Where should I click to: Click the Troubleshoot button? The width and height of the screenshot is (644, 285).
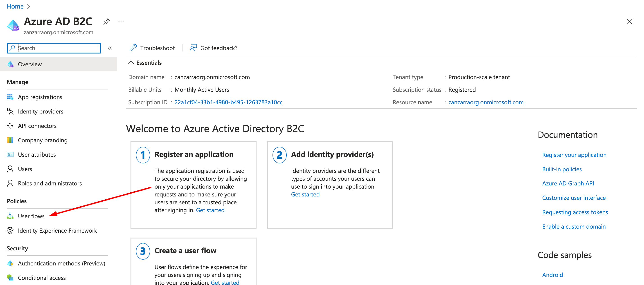(152, 48)
